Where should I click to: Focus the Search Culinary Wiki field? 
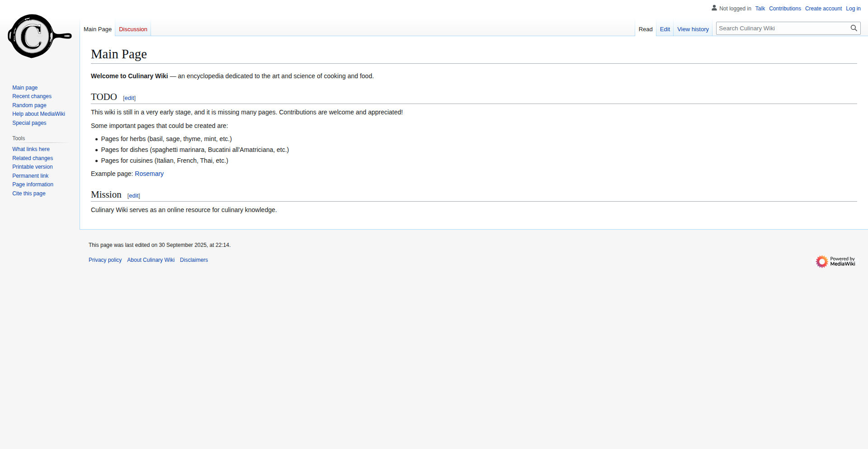point(783,28)
